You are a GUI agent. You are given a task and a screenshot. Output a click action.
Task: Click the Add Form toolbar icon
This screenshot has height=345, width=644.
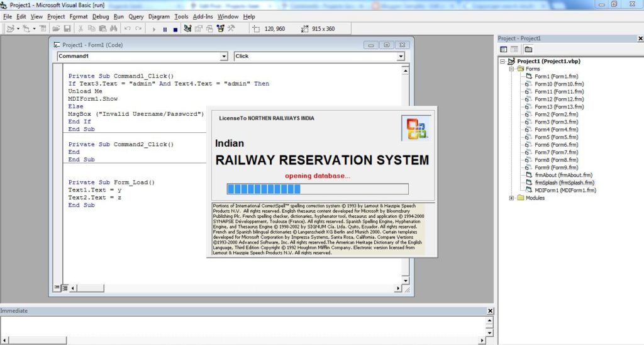(x=26, y=29)
